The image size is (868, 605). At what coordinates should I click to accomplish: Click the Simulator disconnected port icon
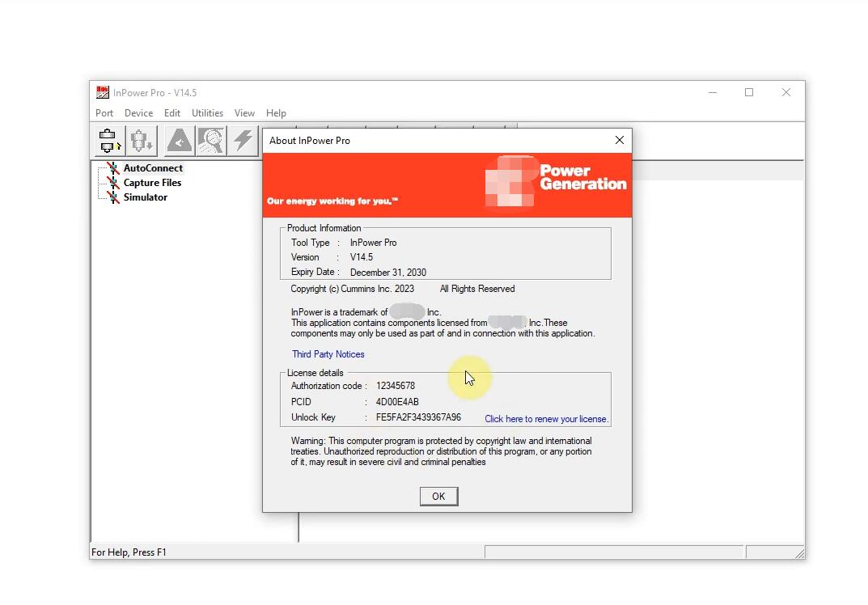[113, 197]
